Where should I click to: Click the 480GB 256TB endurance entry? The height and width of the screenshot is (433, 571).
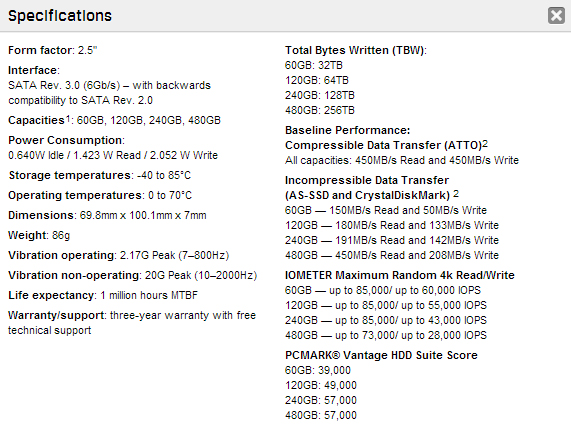(x=319, y=110)
